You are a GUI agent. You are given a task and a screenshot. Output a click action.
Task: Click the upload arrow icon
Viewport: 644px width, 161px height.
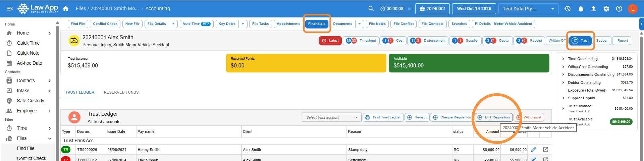(593, 9)
